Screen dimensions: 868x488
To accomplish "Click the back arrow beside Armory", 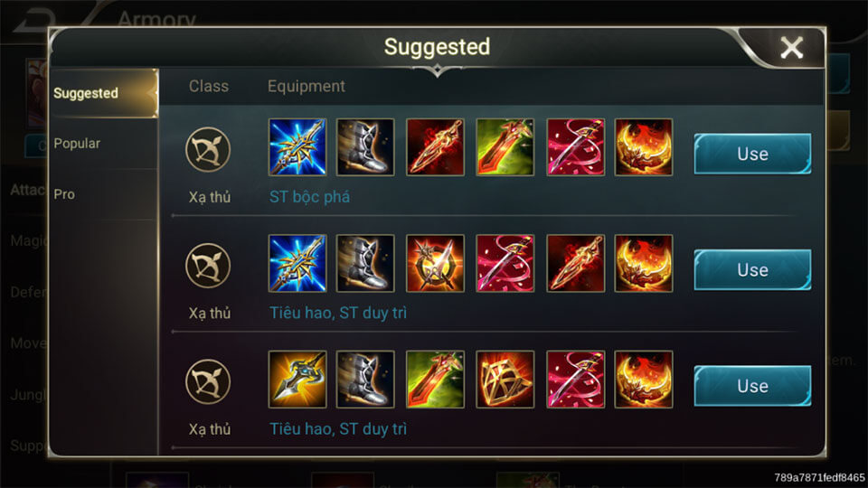I will (x=33, y=19).
